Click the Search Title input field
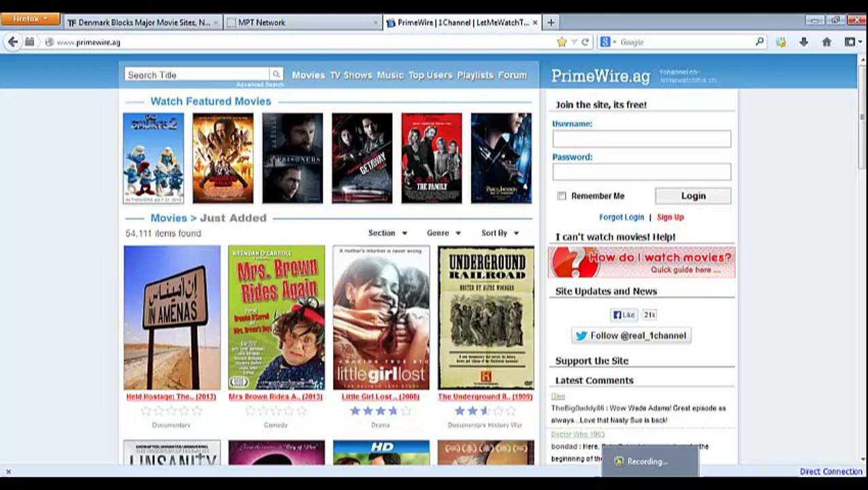Image resolution: width=868 pixels, height=490 pixels. tap(197, 75)
